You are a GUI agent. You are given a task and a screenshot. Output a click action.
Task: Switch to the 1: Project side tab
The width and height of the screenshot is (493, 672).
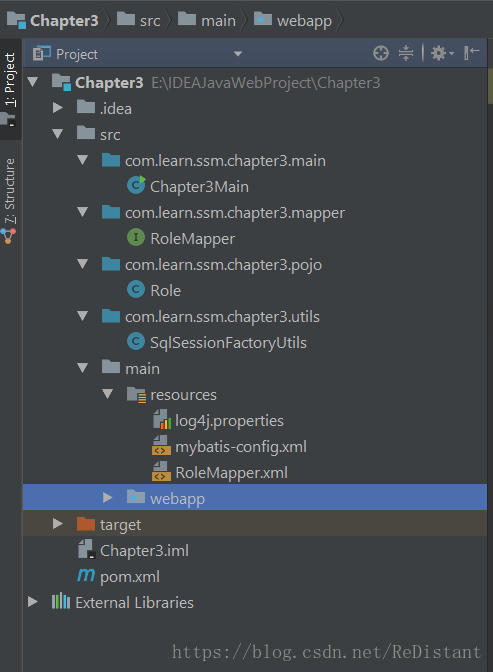click(10, 89)
